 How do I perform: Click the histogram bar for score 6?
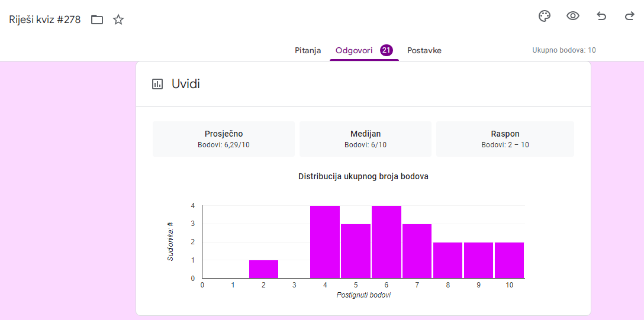click(x=387, y=242)
